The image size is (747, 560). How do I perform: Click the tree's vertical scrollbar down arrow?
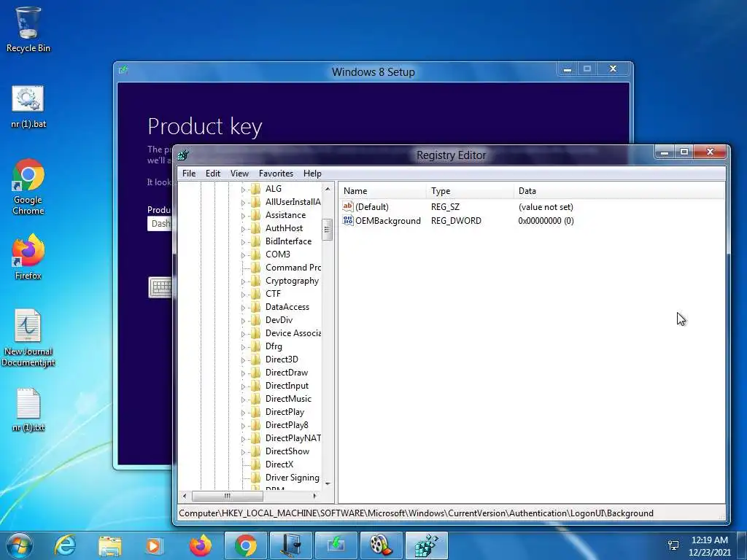(x=328, y=484)
